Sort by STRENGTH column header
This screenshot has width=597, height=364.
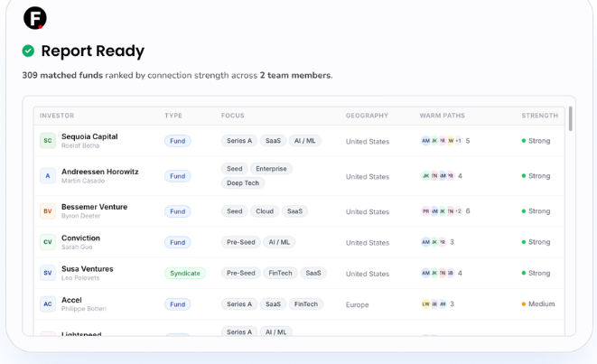[539, 116]
